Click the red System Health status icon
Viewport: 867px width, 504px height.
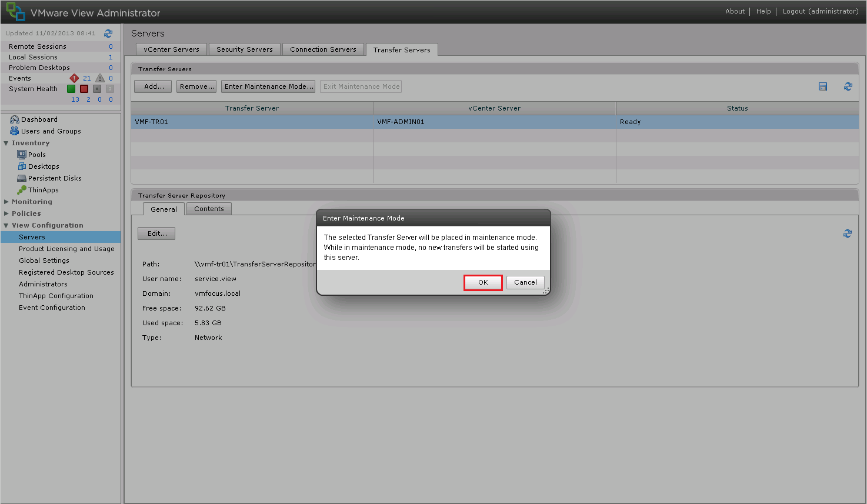click(84, 89)
